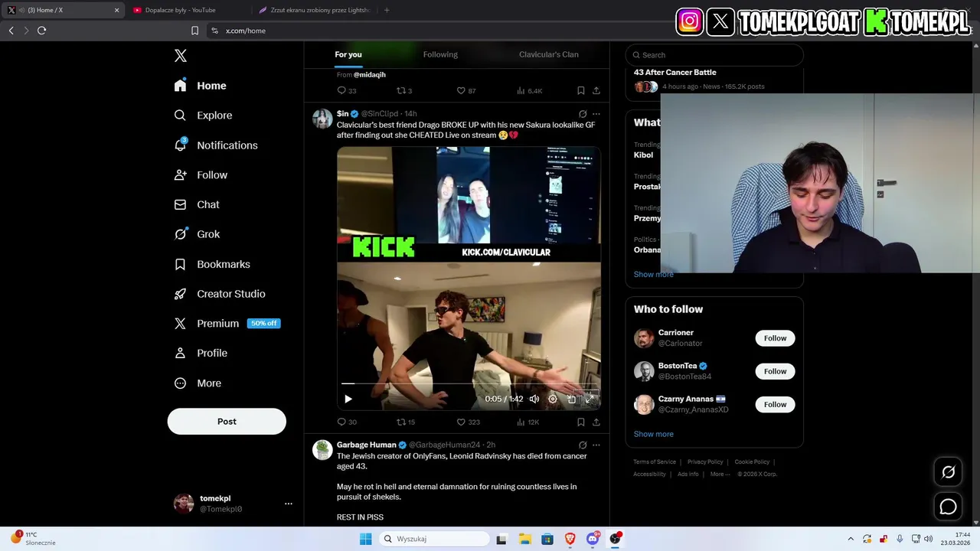
Task: Reload the page in browser toolbar
Action: tap(42, 31)
